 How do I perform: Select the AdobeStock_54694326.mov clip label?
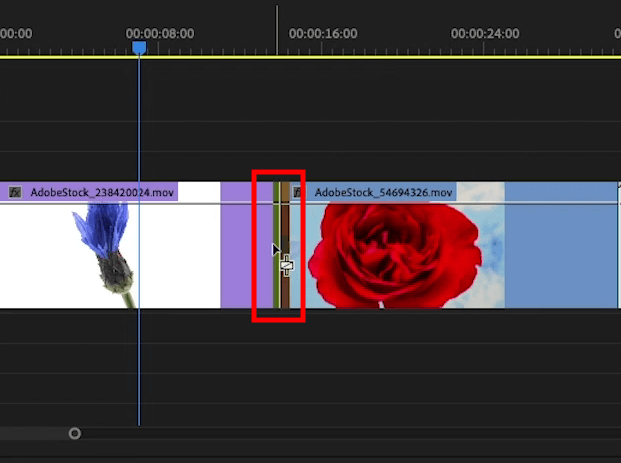point(383,192)
